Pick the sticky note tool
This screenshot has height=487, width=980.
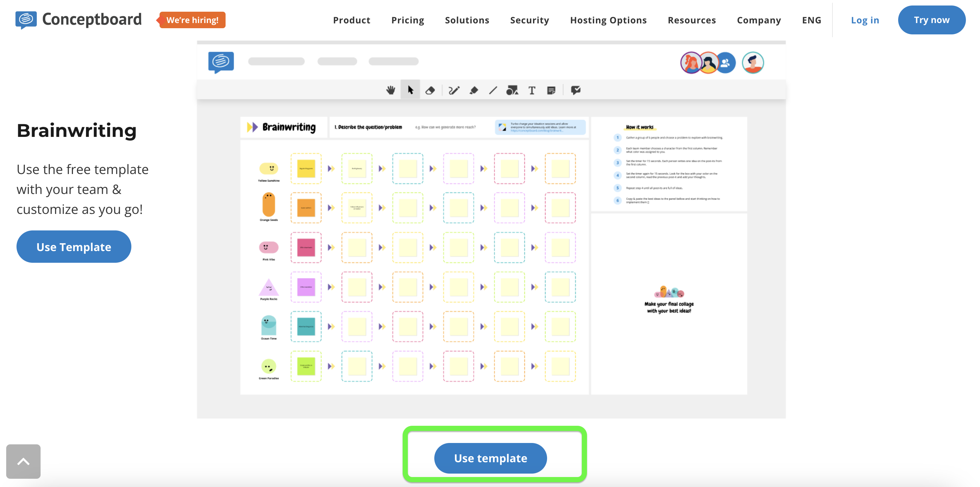[551, 90]
